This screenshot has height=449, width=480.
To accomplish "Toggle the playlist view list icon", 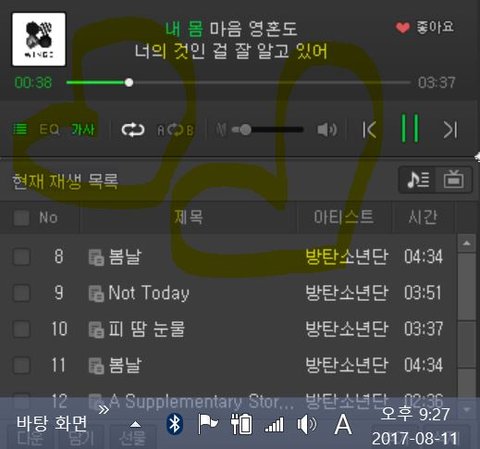I will coord(20,129).
